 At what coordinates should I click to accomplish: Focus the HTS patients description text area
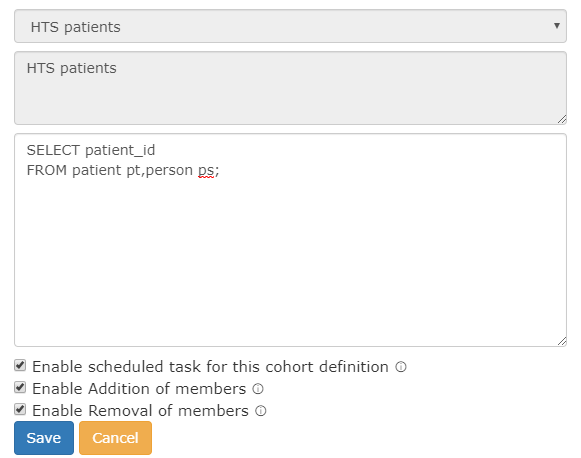pyautogui.click(x=290, y=88)
